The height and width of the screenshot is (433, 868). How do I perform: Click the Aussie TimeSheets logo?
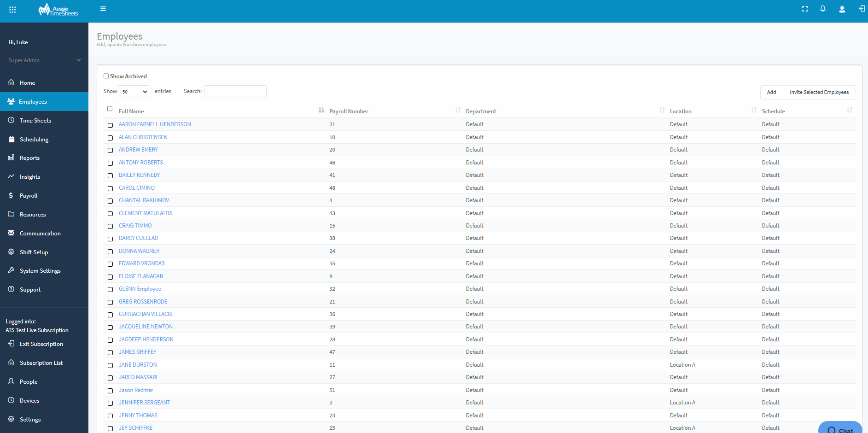(x=59, y=9)
